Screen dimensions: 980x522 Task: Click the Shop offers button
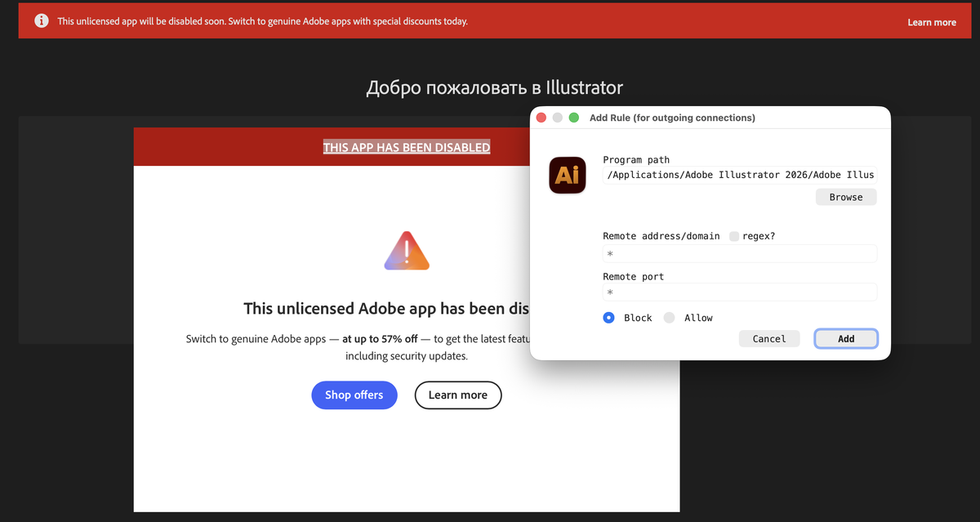(354, 395)
